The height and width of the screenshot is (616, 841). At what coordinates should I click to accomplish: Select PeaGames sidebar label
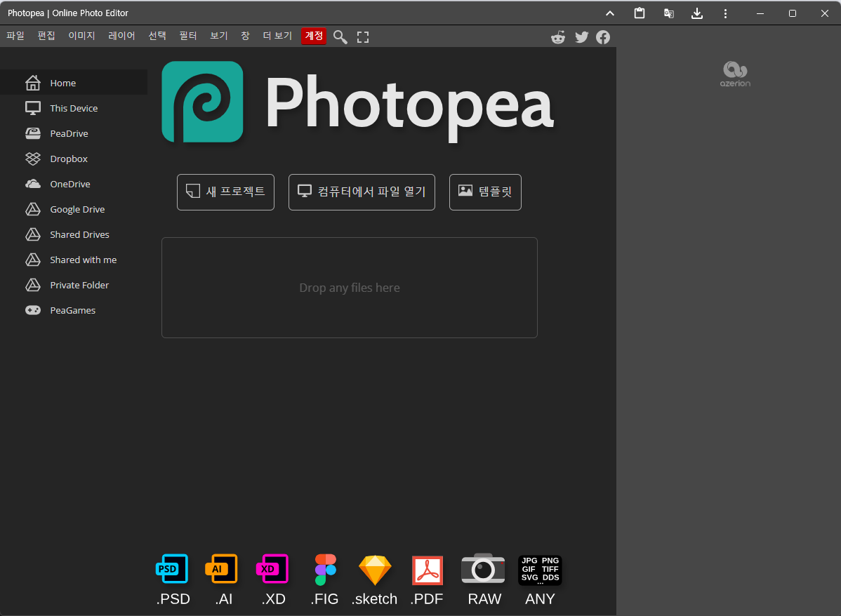[73, 310]
